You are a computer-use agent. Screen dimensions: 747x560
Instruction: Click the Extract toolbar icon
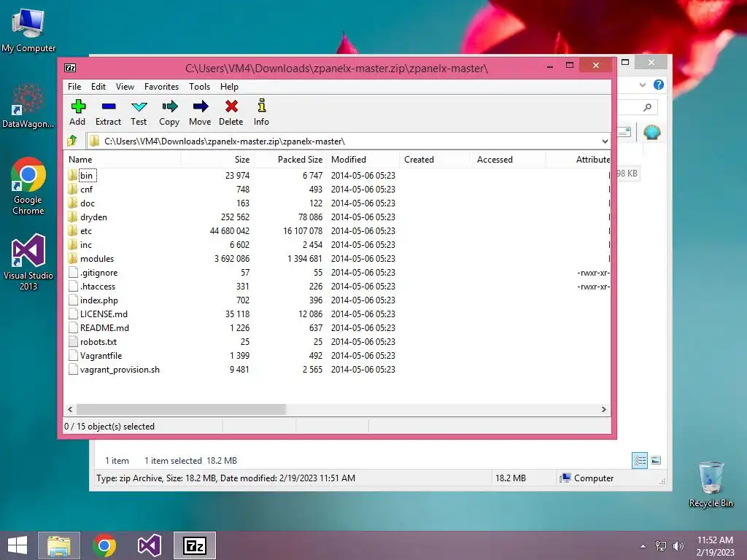(x=109, y=106)
